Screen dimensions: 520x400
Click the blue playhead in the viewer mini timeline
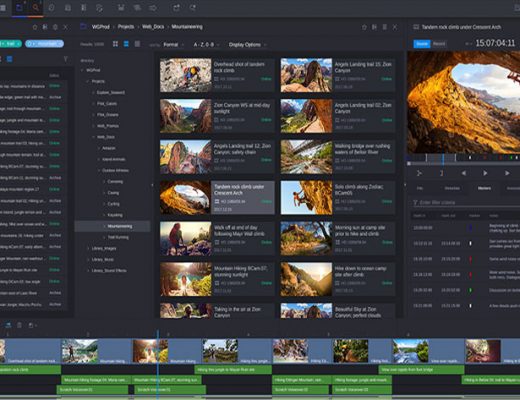click(443, 158)
